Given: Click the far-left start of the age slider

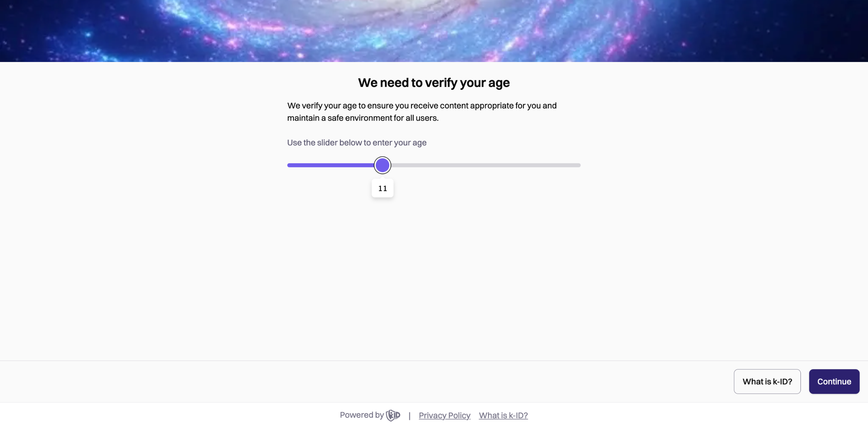Looking at the screenshot, I should tap(289, 165).
